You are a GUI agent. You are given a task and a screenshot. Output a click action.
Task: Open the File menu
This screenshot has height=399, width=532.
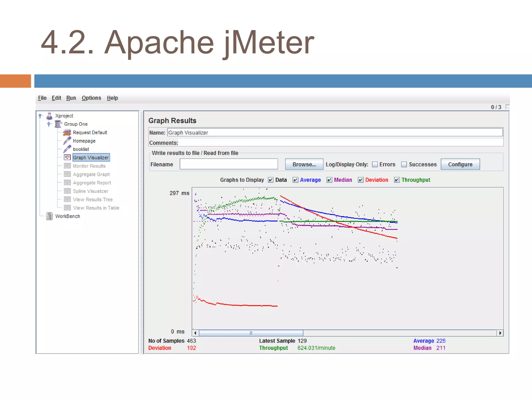(x=42, y=98)
